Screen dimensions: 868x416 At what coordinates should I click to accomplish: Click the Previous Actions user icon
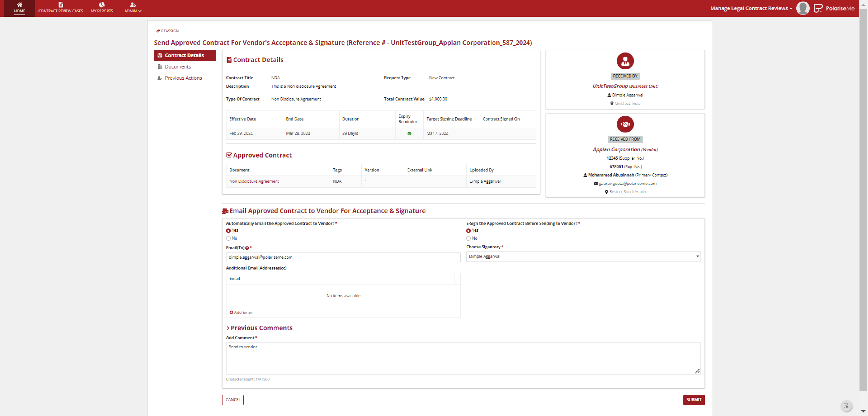(x=160, y=78)
